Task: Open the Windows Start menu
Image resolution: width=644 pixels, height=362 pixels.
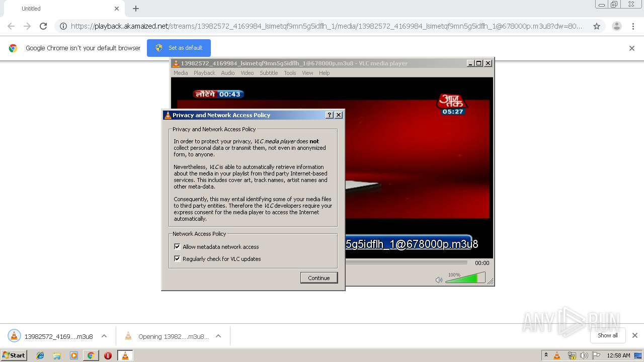Action: 14,355
